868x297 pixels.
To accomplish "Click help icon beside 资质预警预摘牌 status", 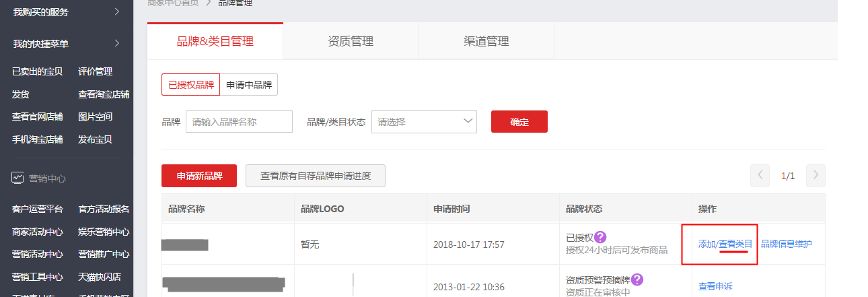I will pyautogui.click(x=637, y=279).
